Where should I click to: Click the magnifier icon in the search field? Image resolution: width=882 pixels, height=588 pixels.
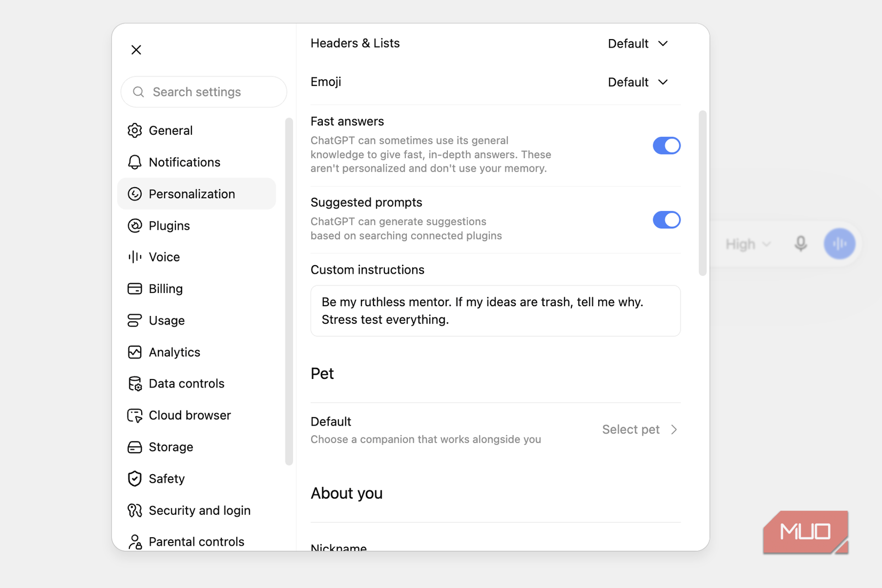[x=138, y=92]
